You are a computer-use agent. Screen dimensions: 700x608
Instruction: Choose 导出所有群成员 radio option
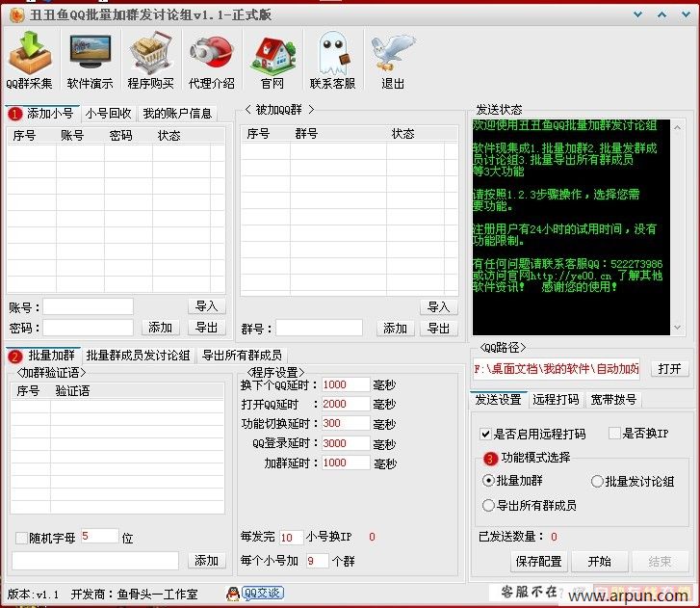pyautogui.click(x=488, y=506)
